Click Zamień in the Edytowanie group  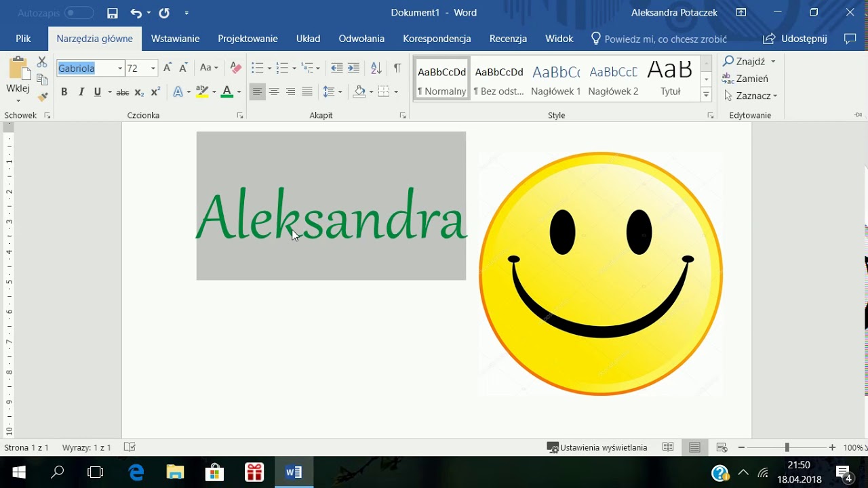click(x=745, y=79)
